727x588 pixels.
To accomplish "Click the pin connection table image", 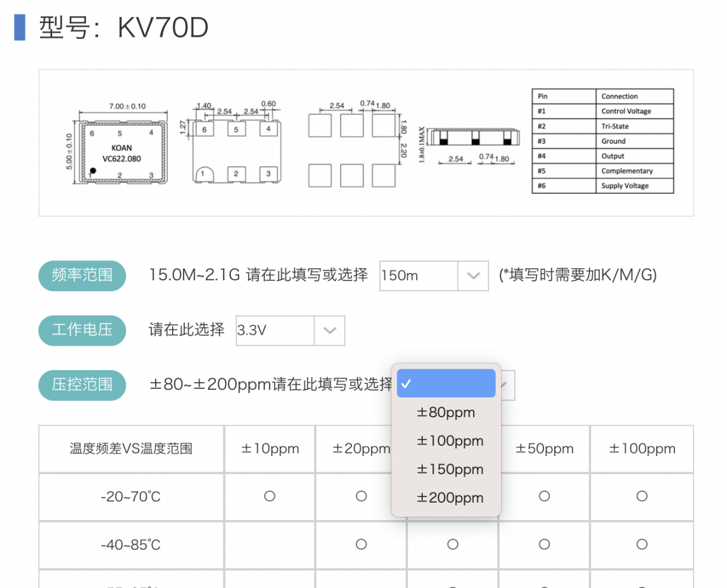I will tap(602, 141).
